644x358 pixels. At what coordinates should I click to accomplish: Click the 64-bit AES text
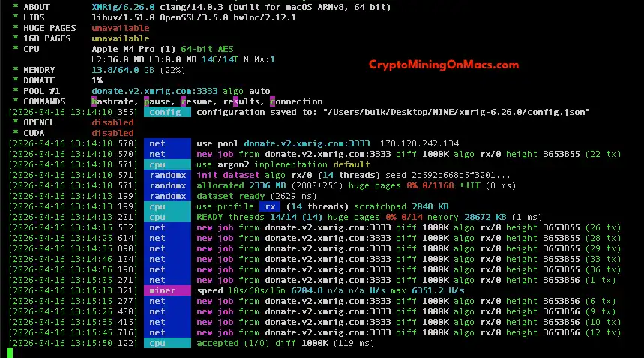click(x=207, y=49)
